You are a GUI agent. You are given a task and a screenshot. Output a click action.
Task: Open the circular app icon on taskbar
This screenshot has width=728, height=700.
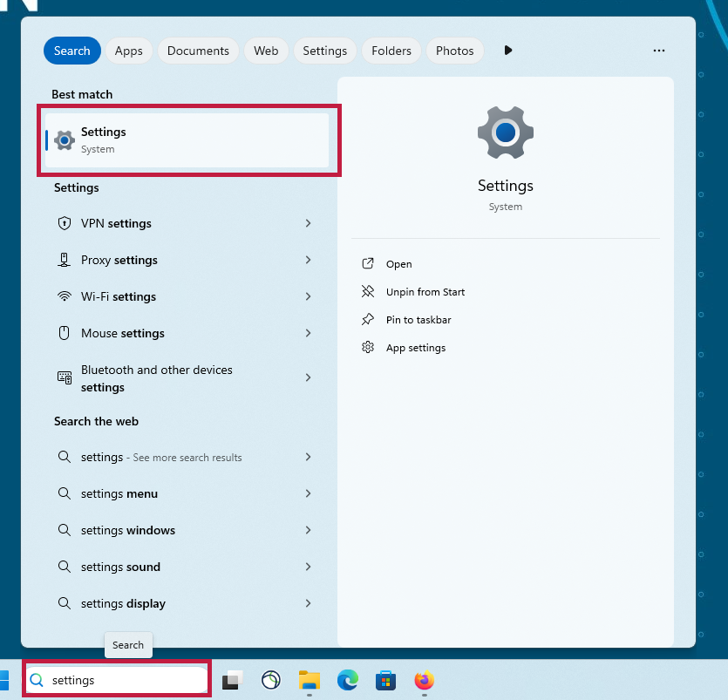270,681
